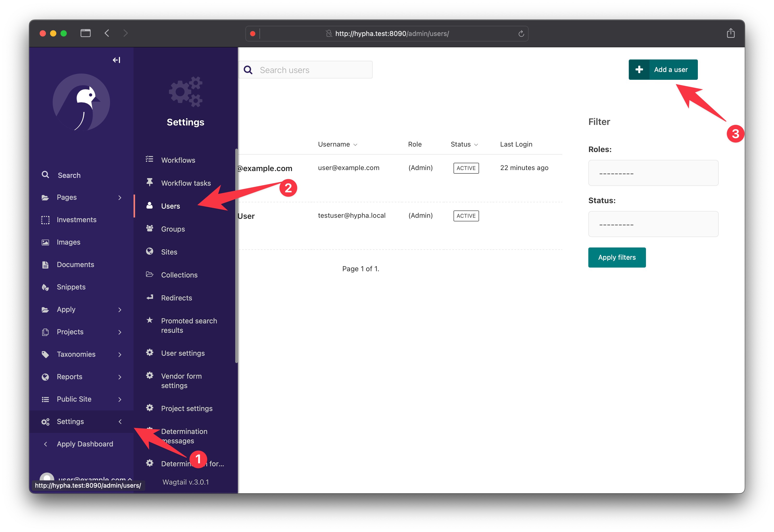Click the Settings cogs icon in sidebar

coord(45,422)
